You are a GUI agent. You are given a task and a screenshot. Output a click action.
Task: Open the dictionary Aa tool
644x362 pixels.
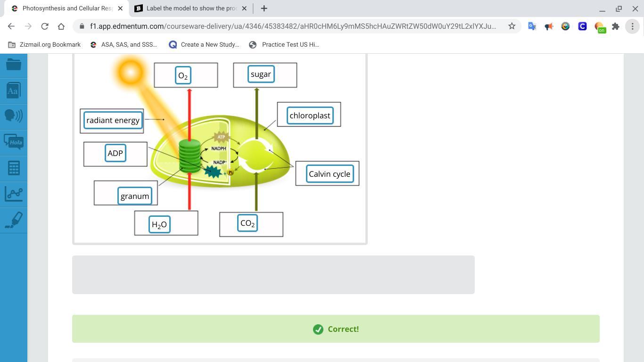[x=14, y=90]
